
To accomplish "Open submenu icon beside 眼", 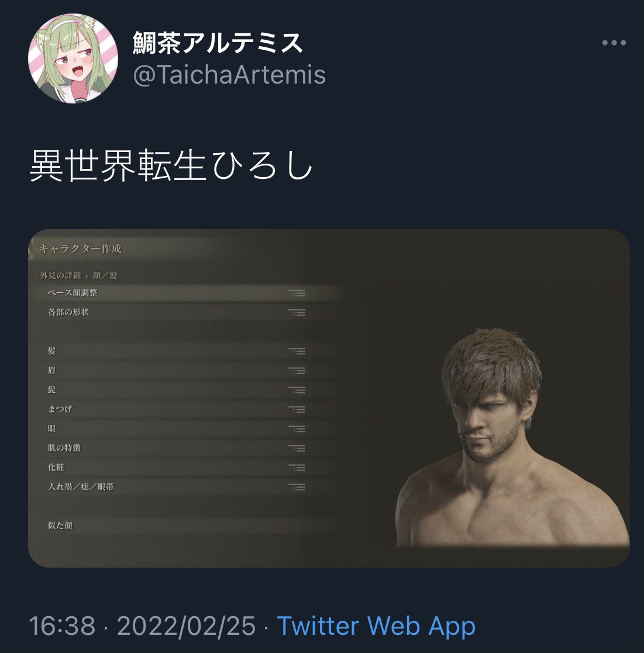I will click(x=297, y=429).
